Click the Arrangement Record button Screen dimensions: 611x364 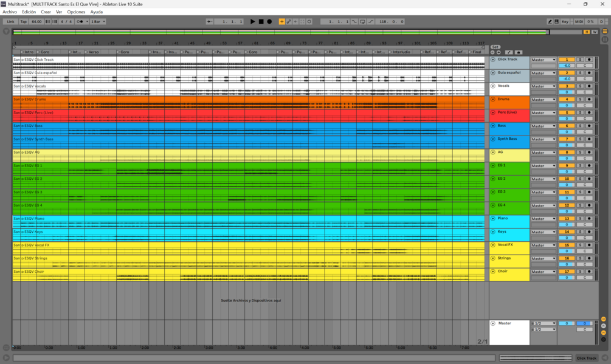(x=269, y=21)
